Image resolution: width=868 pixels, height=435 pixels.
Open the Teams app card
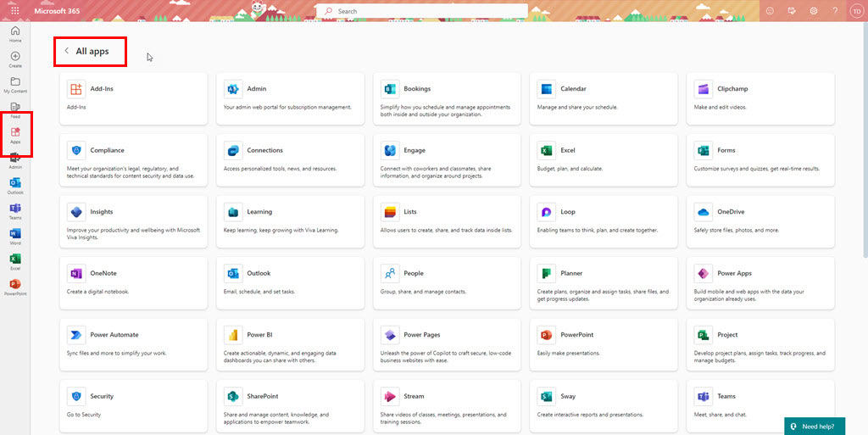(760, 405)
